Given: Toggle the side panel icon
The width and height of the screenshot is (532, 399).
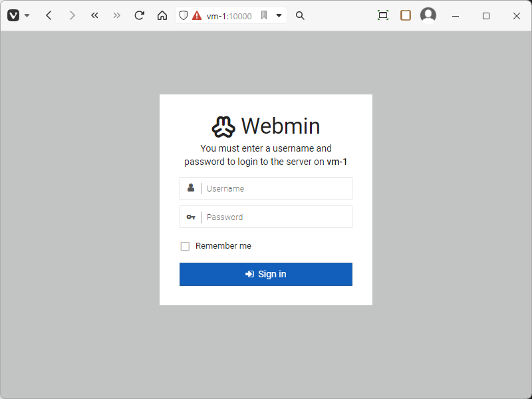Looking at the screenshot, I should point(406,15).
